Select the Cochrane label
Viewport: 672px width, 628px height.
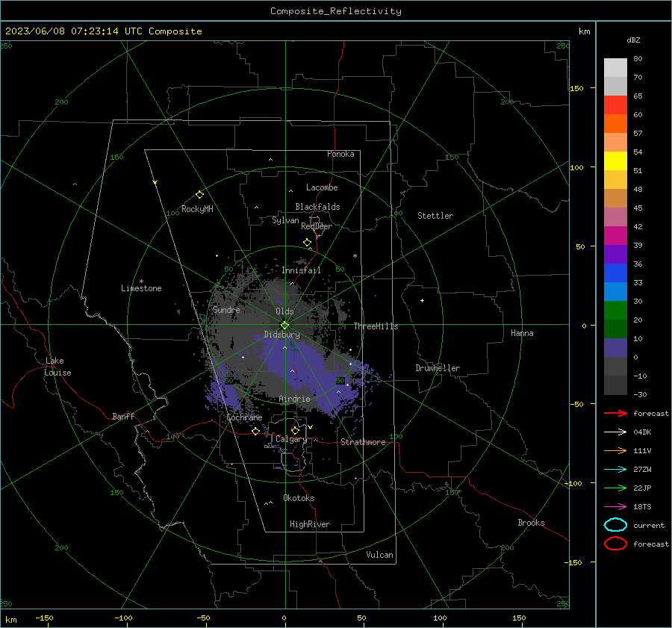pos(244,417)
